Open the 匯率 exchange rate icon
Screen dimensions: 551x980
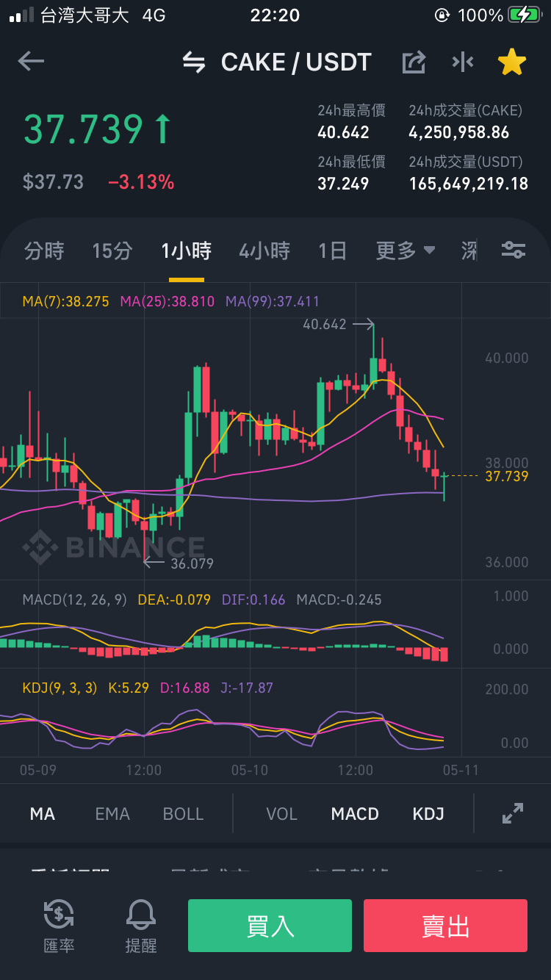pos(59,926)
